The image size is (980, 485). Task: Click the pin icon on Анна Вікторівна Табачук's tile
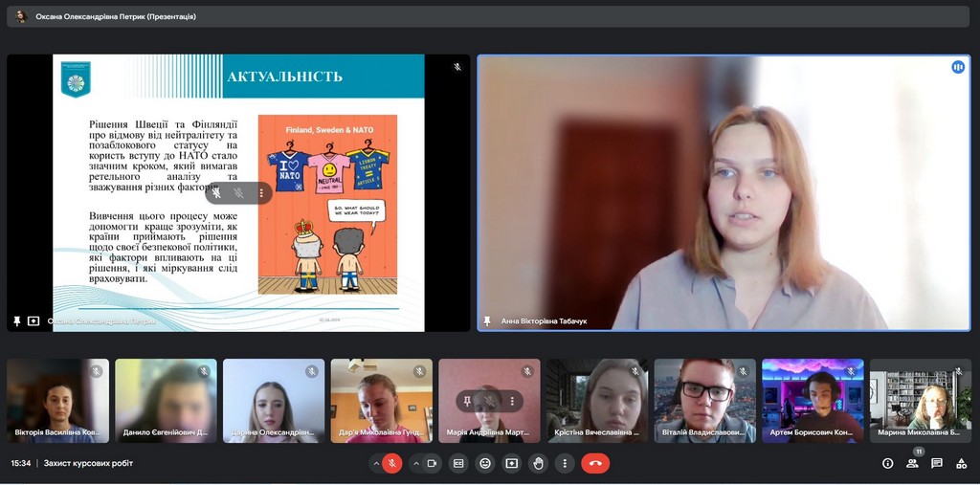488,321
